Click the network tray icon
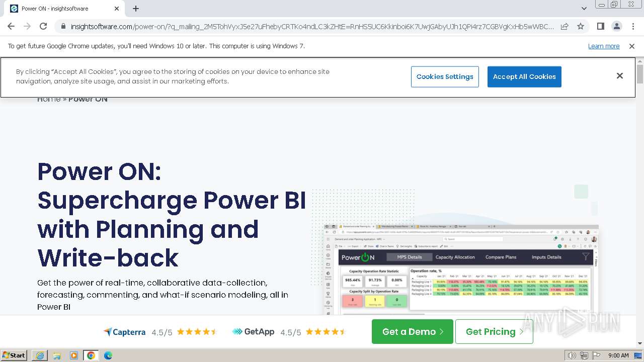This screenshot has width=644, height=362. 584,355
